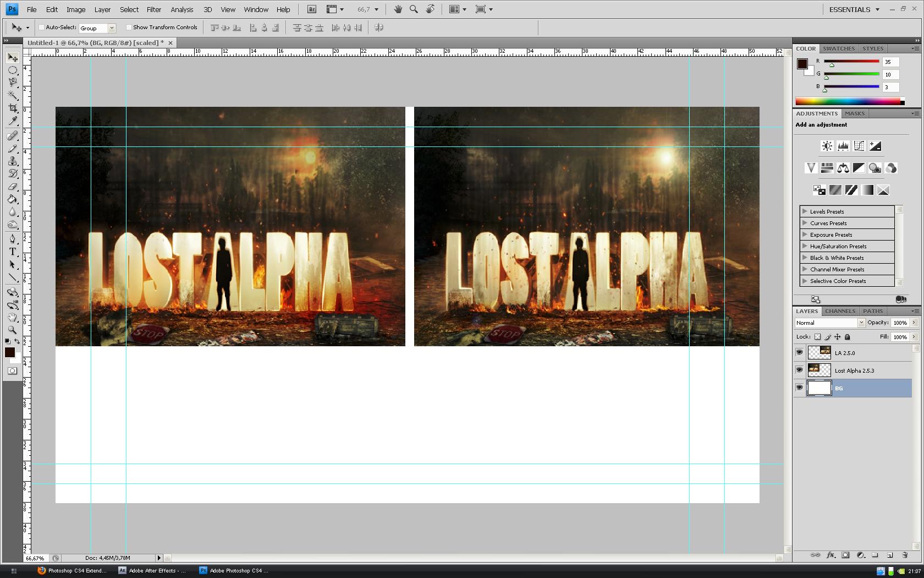The image size is (924, 578).
Task: Select the Brush tool
Action: 13,149
